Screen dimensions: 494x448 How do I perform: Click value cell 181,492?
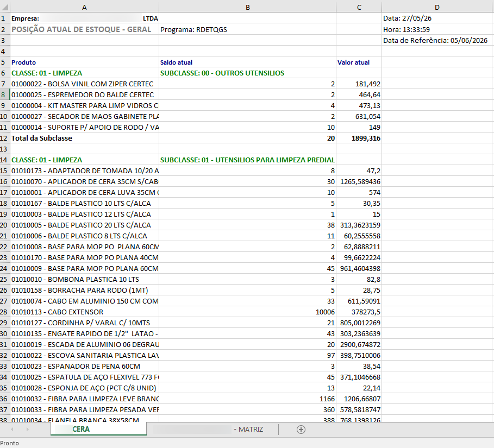(x=359, y=84)
